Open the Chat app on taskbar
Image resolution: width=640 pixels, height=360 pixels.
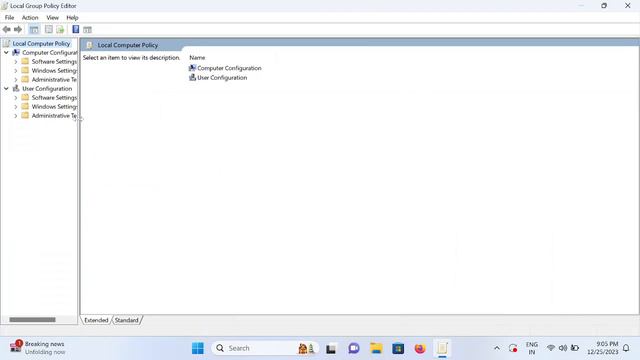(354, 348)
